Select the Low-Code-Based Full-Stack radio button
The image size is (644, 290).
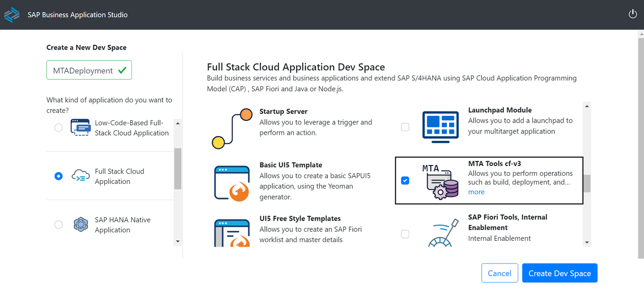(x=59, y=128)
